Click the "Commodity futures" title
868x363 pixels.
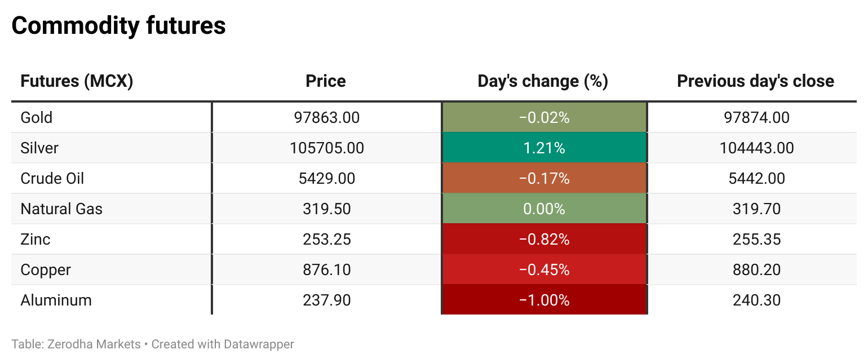pyautogui.click(x=118, y=25)
